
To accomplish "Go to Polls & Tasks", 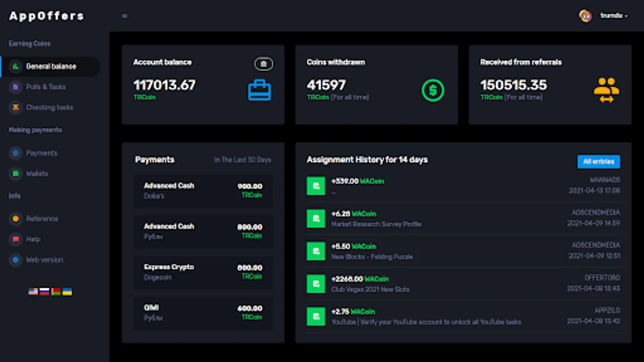I will click(x=46, y=87).
